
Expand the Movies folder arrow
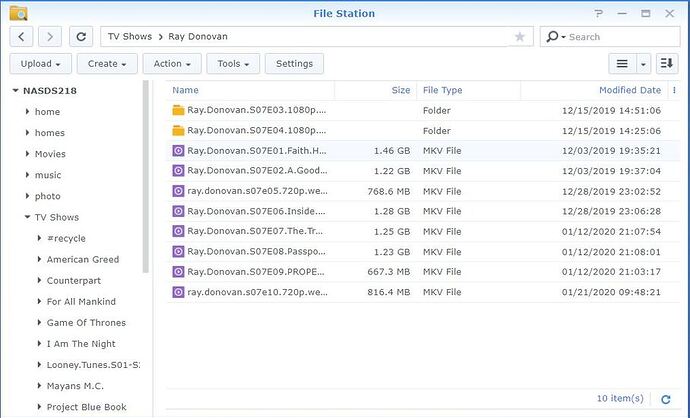[27, 154]
